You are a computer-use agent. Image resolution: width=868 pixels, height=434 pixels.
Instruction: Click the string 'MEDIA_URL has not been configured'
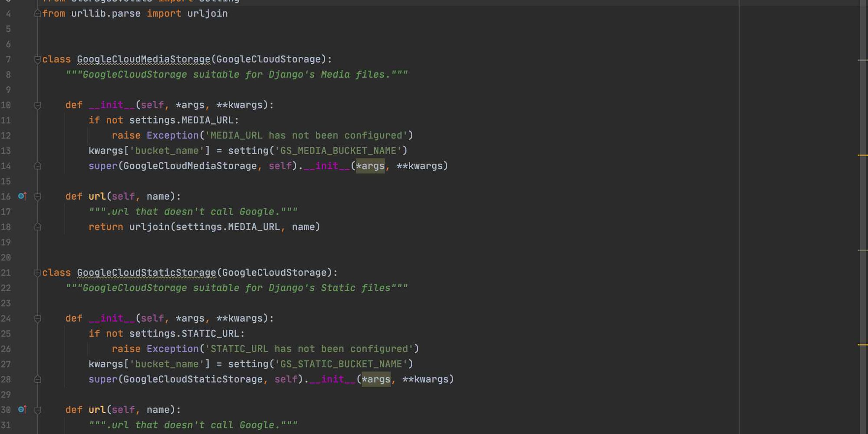coord(306,135)
